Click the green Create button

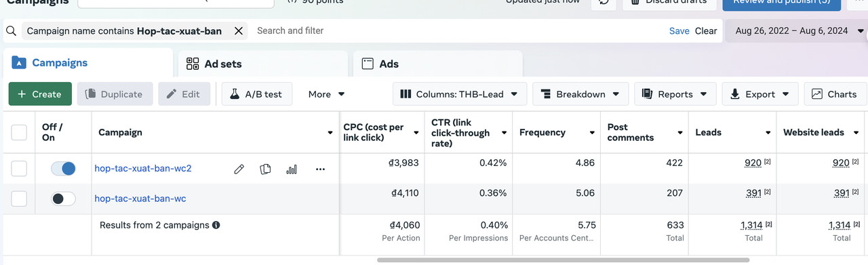coord(40,94)
